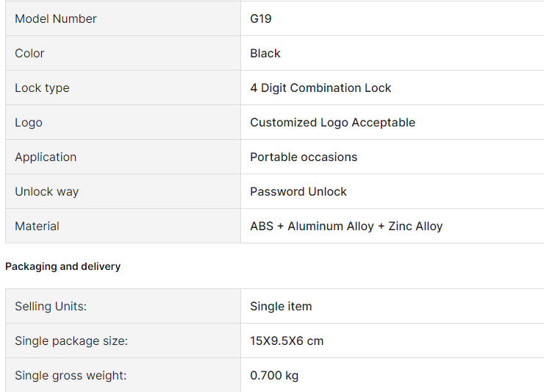This screenshot has width=544, height=392.
Task: Click the Packaging and delivery heading
Action: (x=62, y=266)
